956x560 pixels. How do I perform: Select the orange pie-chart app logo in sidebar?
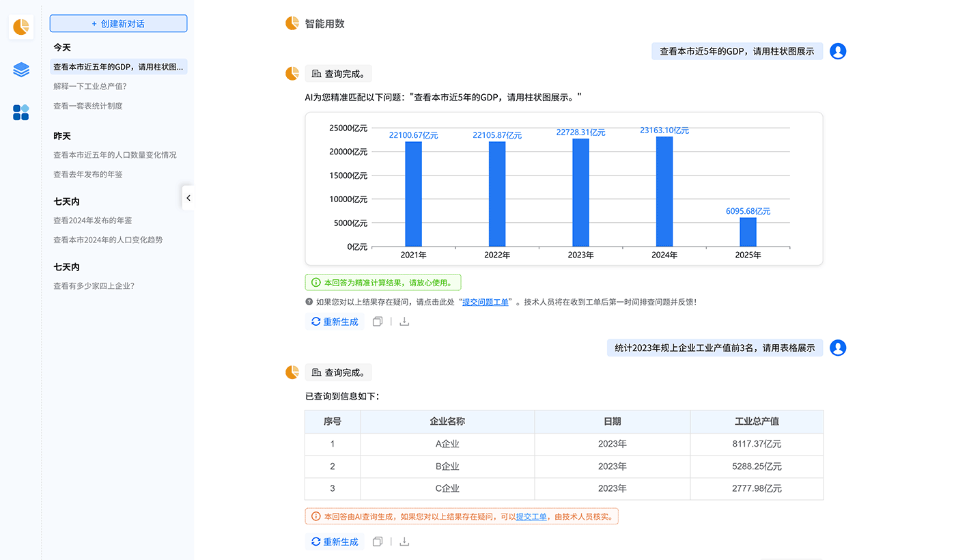21,27
